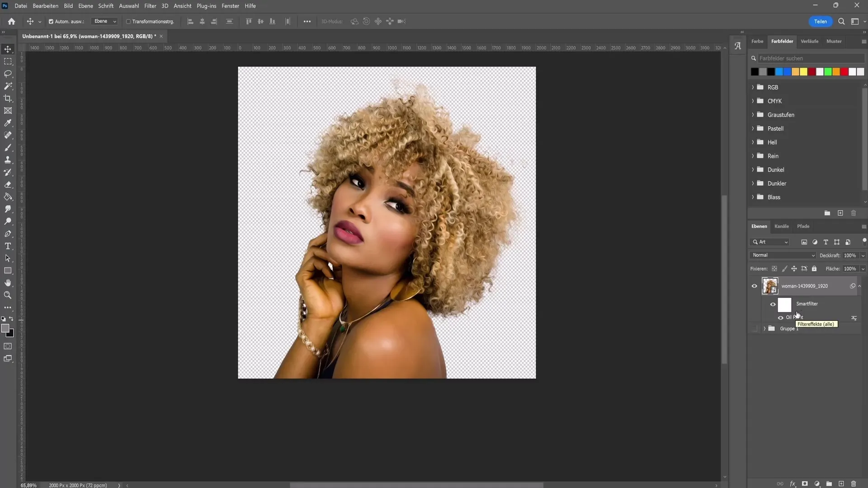This screenshot has width=868, height=488.
Task: Select the Move tool in toolbar
Action: click(x=8, y=49)
